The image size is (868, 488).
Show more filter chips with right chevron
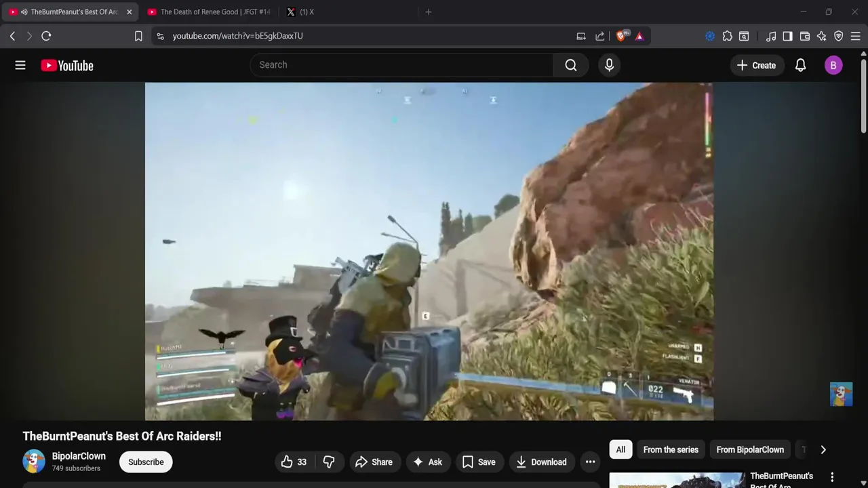coord(823,449)
